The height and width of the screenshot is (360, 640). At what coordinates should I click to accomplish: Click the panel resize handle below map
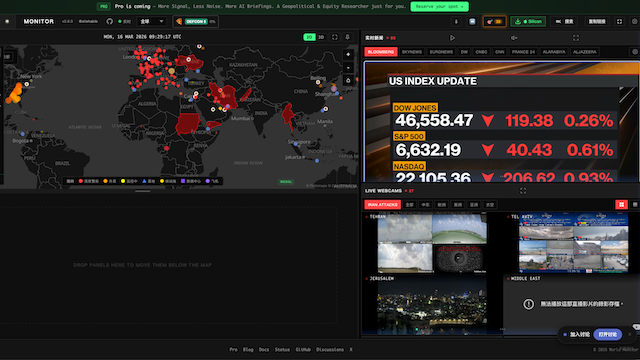point(142,191)
